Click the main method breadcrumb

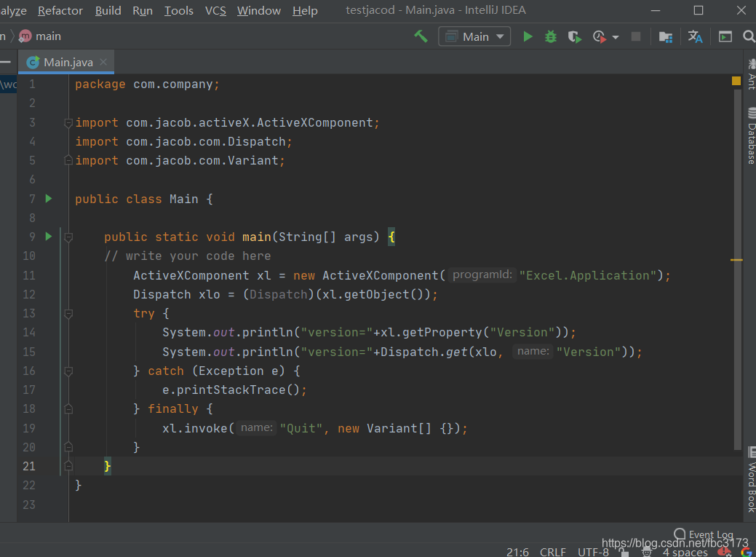point(40,36)
